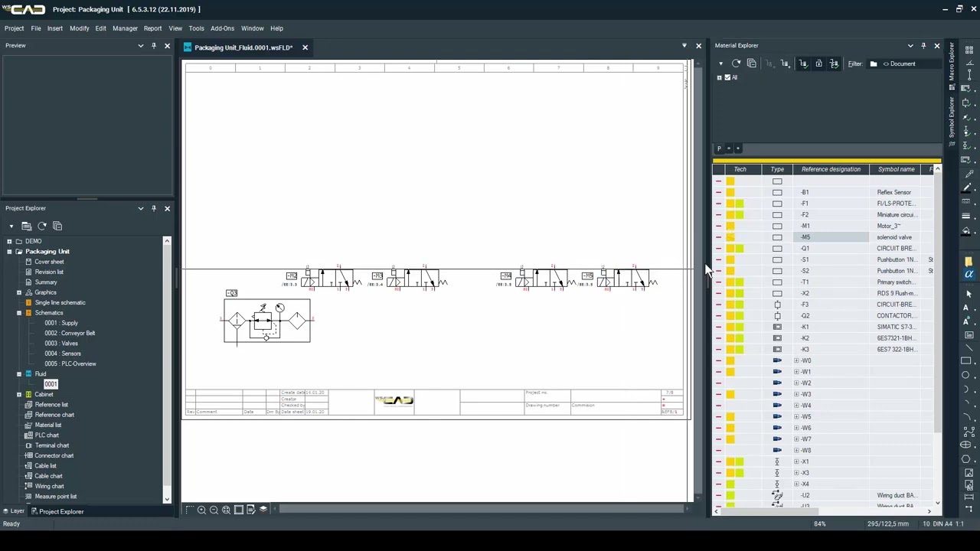Close the Packaging Unit_Fluid document tab

click(305, 47)
